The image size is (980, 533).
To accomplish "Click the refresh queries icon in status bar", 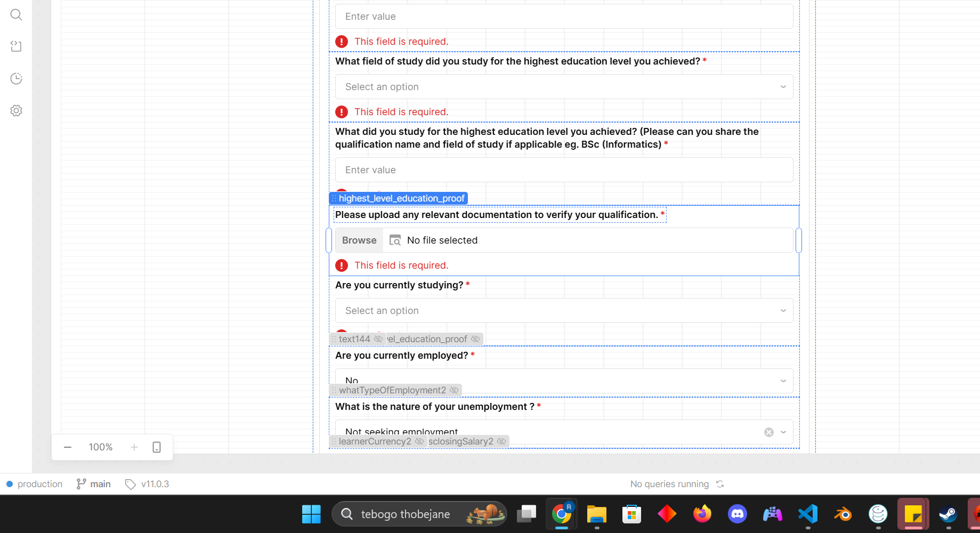I will point(720,484).
